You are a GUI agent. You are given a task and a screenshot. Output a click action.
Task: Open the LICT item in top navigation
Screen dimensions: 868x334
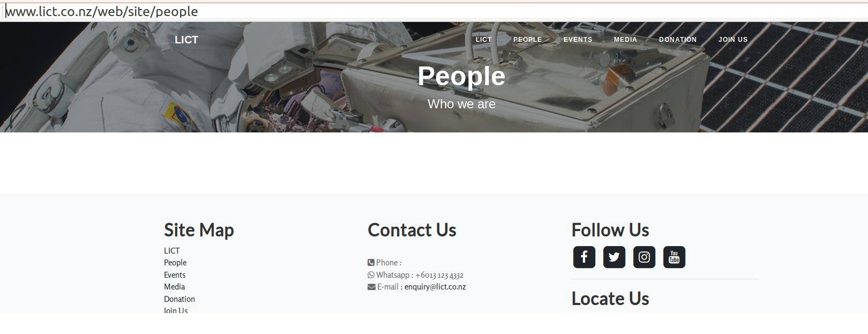pyautogui.click(x=483, y=40)
